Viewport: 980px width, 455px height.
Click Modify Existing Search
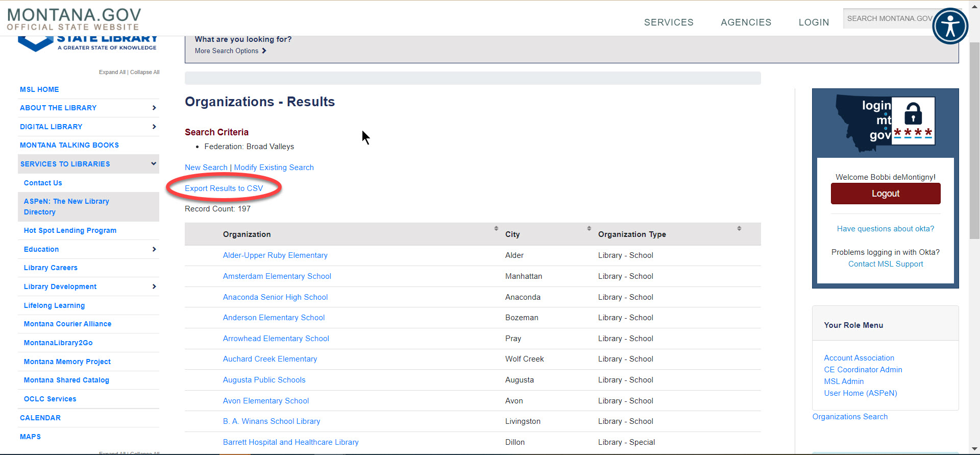(x=274, y=167)
